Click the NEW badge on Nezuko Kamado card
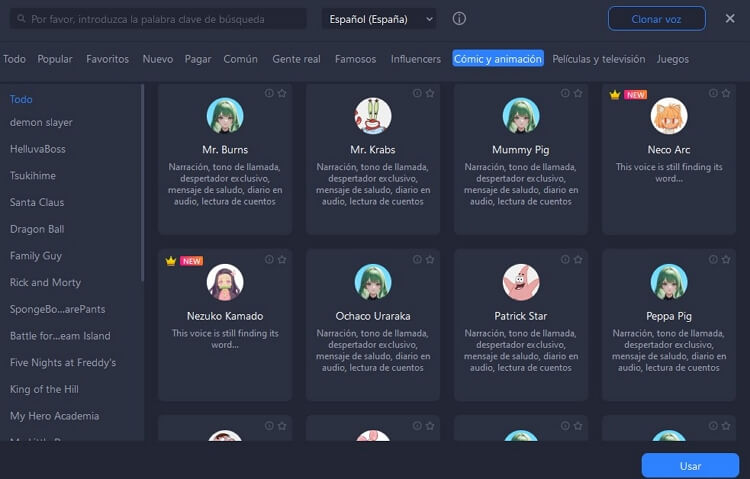Viewport: 750px width, 479px height. (191, 261)
